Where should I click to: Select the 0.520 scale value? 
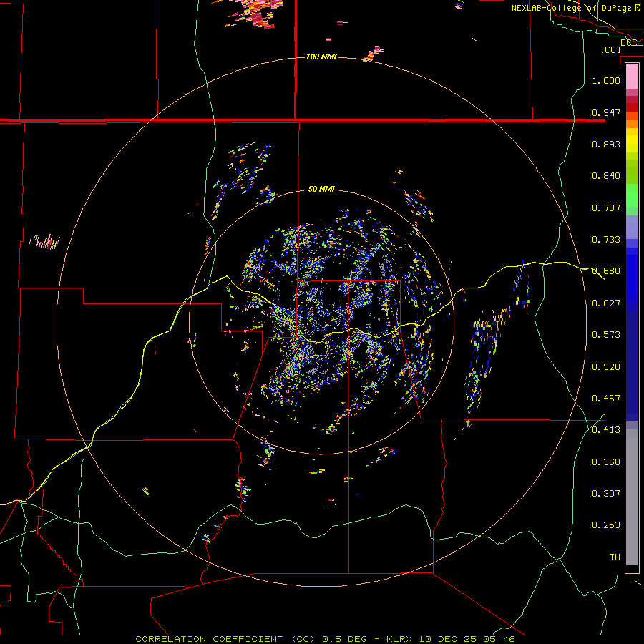(x=606, y=367)
